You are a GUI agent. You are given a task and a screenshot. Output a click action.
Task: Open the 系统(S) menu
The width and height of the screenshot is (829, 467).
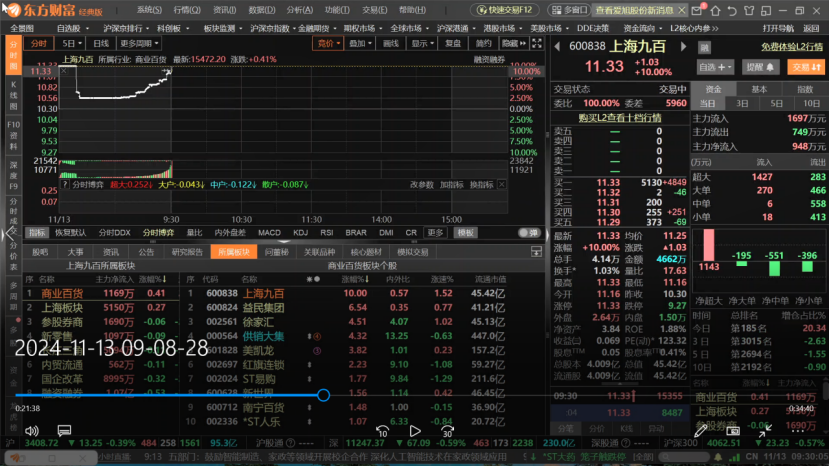(149, 10)
